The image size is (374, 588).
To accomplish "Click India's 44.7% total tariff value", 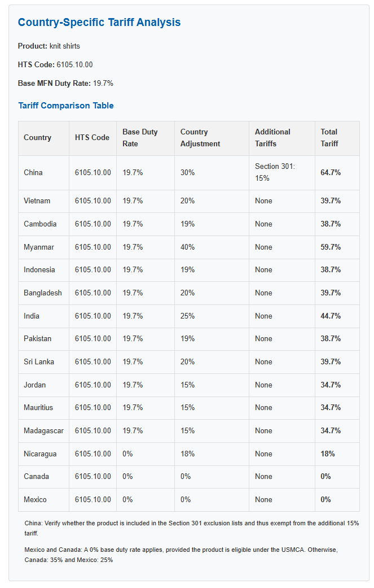I will tap(331, 316).
